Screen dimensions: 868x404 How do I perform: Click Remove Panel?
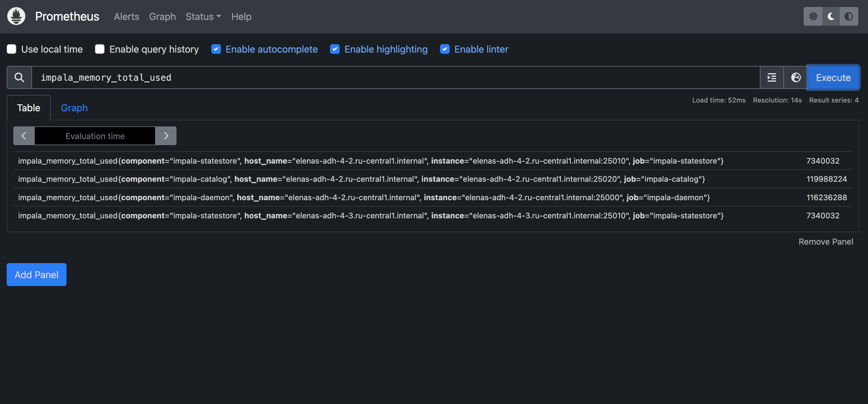(x=826, y=242)
